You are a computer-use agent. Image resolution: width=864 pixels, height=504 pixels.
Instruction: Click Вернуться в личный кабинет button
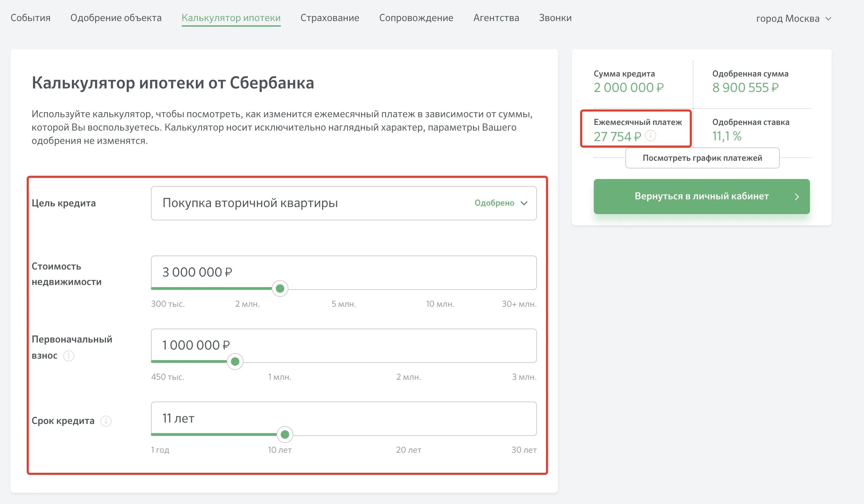[x=702, y=197]
